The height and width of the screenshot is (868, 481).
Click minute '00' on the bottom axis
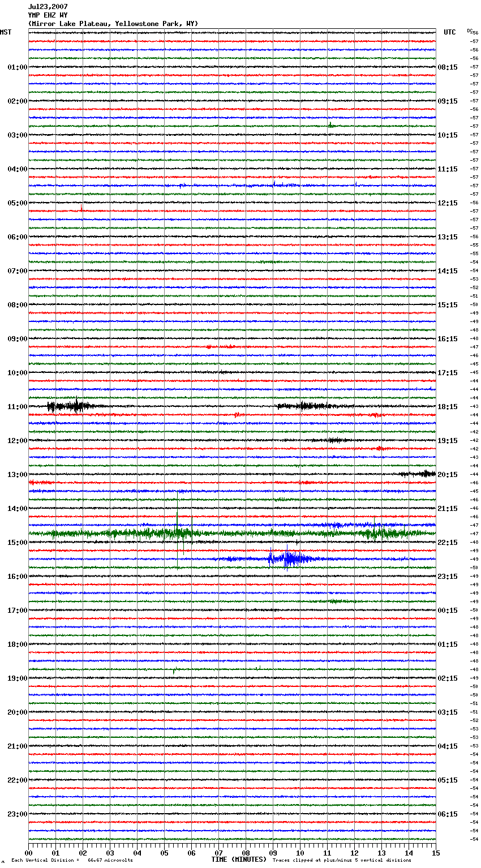pyautogui.click(x=29, y=853)
